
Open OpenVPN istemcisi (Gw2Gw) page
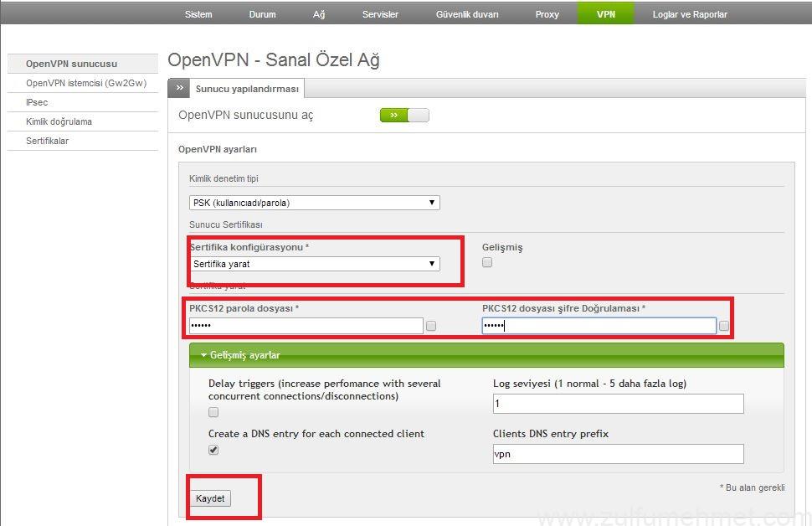click(x=83, y=83)
